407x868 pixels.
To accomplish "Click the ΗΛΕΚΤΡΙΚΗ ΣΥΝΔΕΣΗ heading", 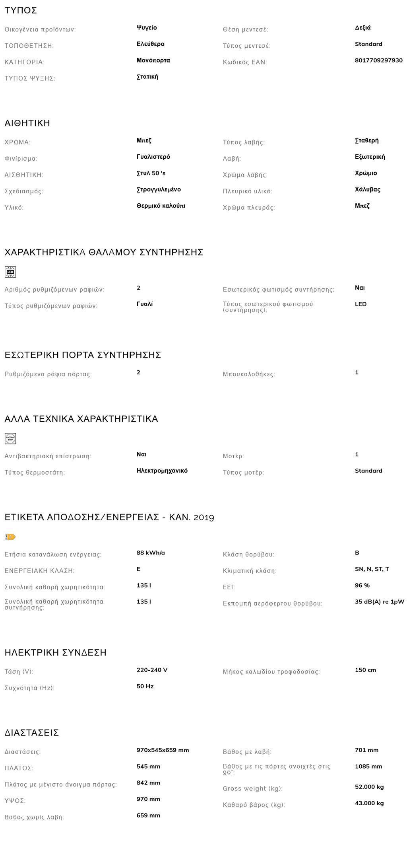I will coord(56,652).
